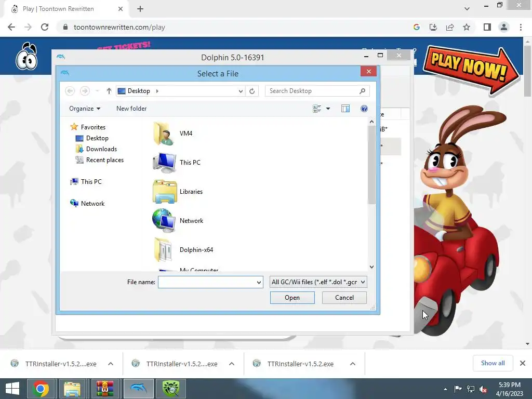Screen dimensions: 532x399
Task: Click the Chrome address bar URL
Action: [x=119, y=27]
